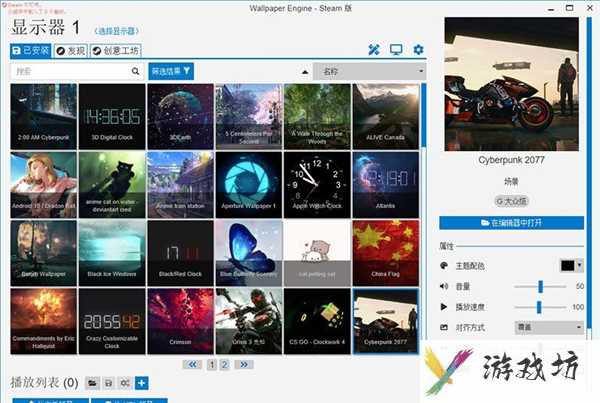600x403 pixels.
Task: Click the large Cyberpunk 2077 preview image
Action: click(x=511, y=84)
